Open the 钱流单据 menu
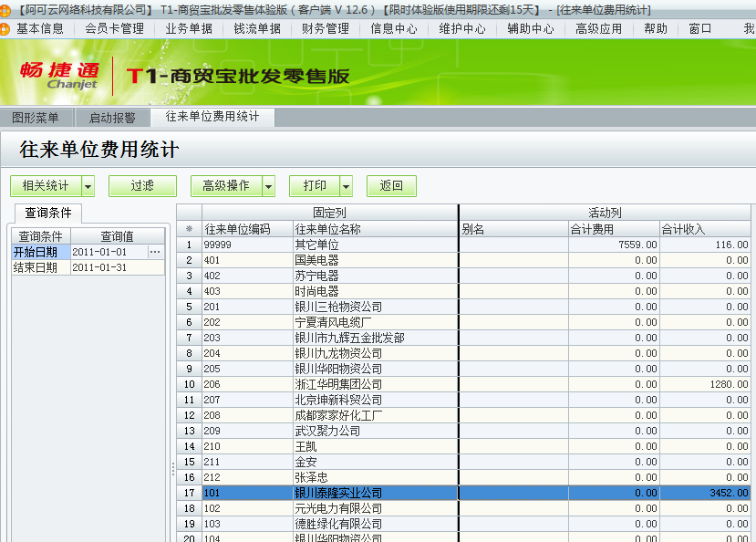 [257, 29]
